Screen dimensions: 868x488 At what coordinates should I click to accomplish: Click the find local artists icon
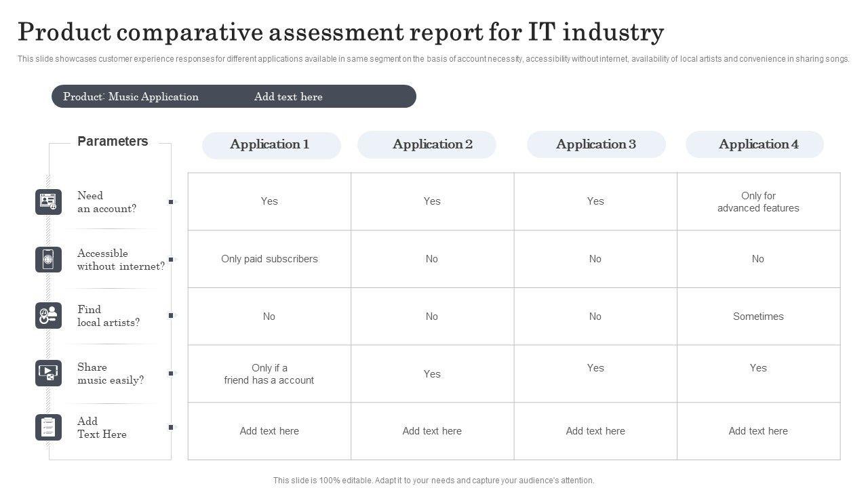coord(48,316)
